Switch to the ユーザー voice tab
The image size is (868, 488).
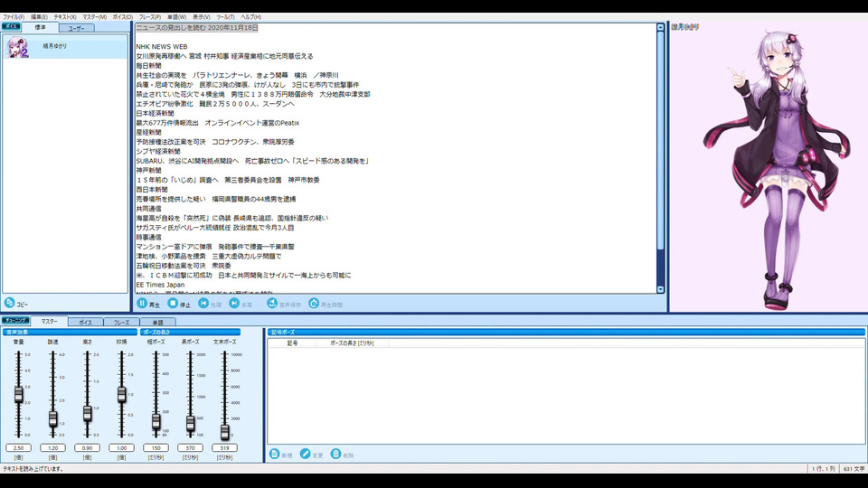[x=76, y=28]
